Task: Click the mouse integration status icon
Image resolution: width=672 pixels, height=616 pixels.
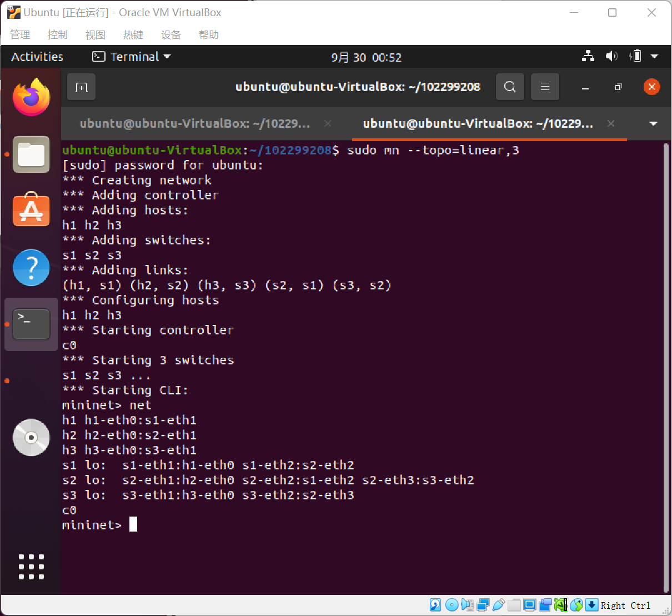Action: (576, 605)
